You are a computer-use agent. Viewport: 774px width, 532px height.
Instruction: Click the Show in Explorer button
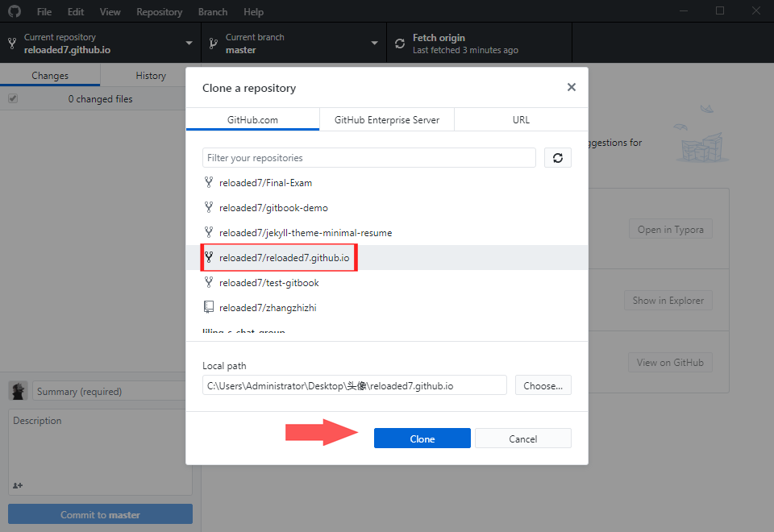click(x=668, y=300)
